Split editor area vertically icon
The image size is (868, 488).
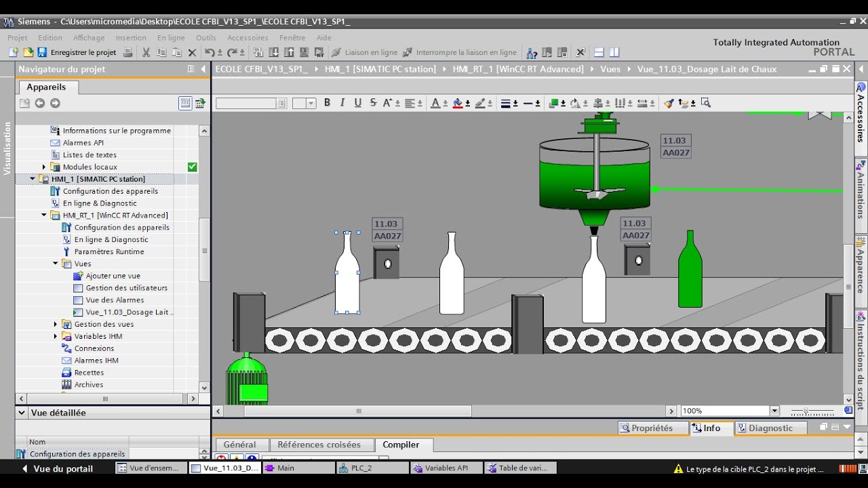click(x=614, y=52)
